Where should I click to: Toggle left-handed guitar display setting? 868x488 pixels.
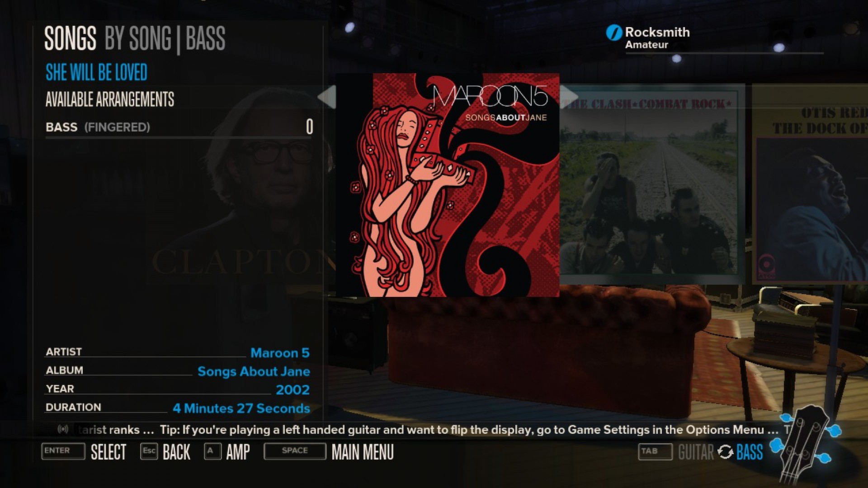pos(363,452)
